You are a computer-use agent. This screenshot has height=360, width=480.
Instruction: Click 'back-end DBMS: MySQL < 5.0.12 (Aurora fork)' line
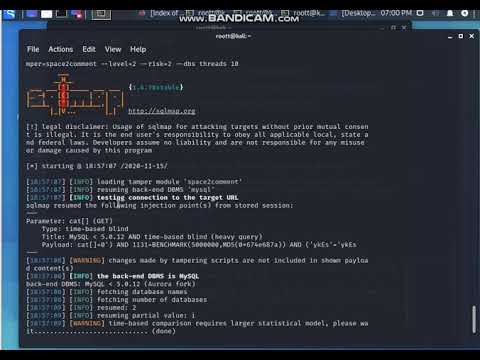[x=111, y=284]
